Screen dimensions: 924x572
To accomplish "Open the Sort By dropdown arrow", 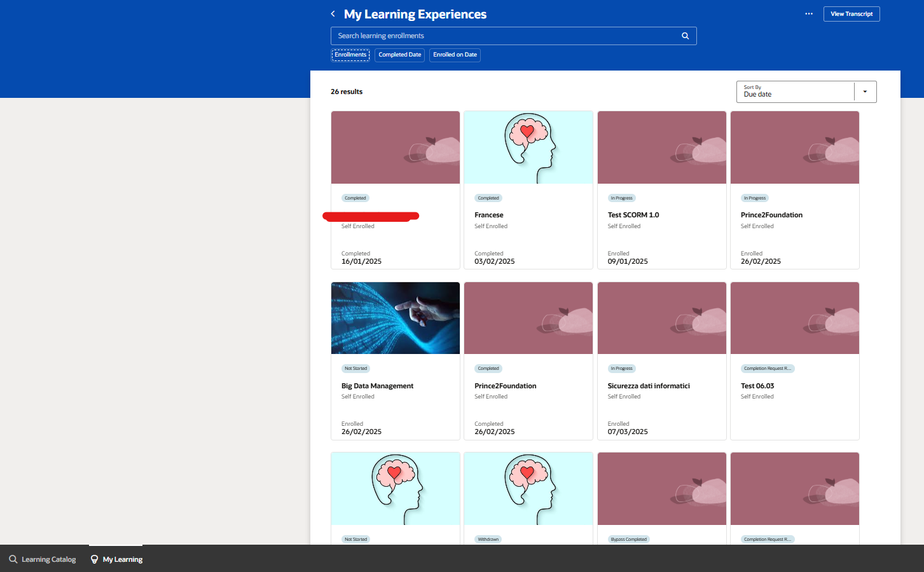I will pos(865,91).
